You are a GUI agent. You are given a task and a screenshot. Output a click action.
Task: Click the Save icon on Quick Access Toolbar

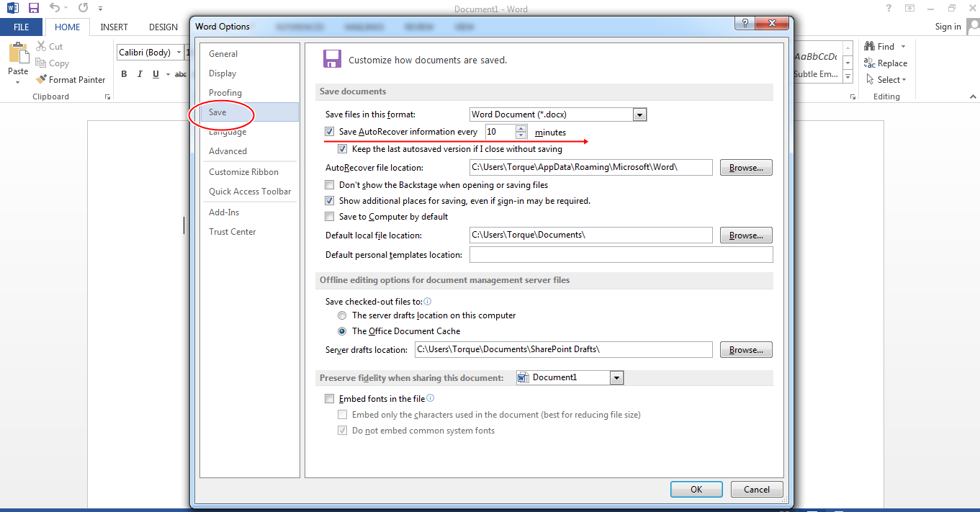point(33,8)
